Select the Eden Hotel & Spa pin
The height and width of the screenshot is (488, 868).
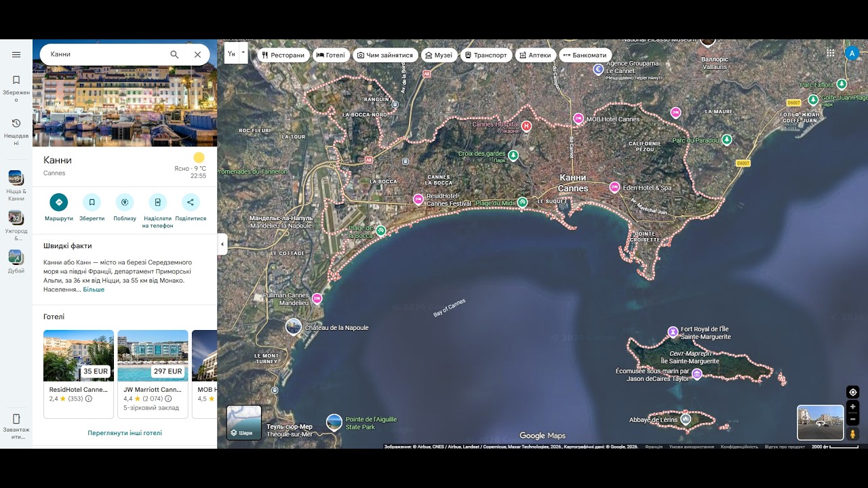click(x=614, y=187)
